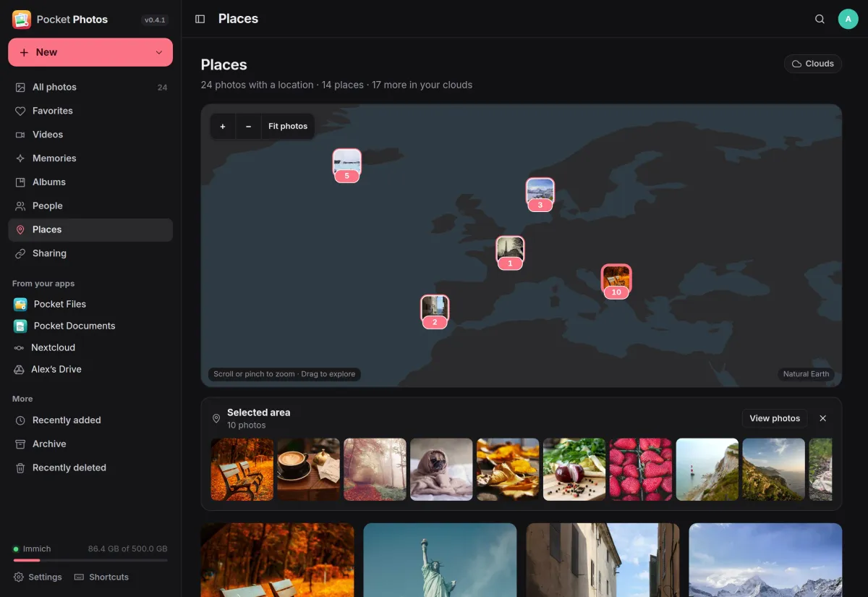The width and height of the screenshot is (868, 597).
Task: Click the Places pin icon in sidebar
Action: click(20, 229)
